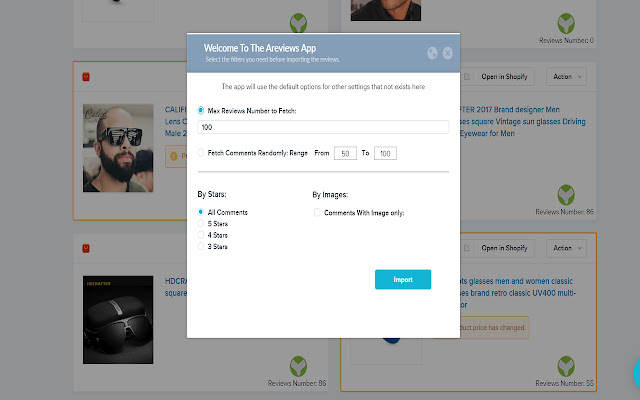
Task: Open the Brand designer Men Vintage sun glasses title link
Action: coord(523,122)
